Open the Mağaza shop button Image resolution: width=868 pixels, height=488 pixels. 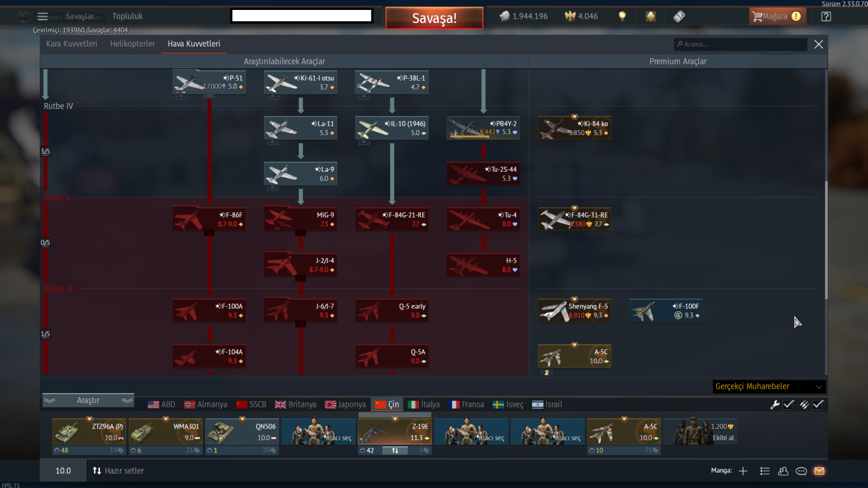pyautogui.click(x=777, y=17)
